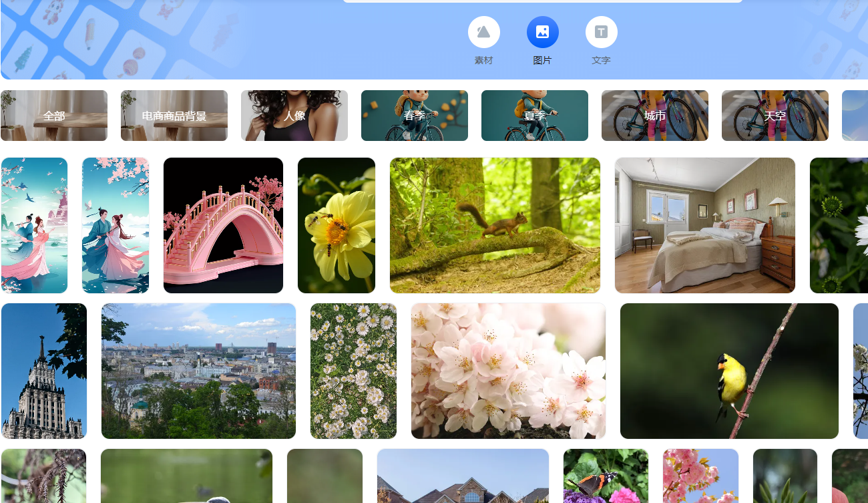Open the 夏季 summer category
The image size is (868, 503).
(535, 116)
